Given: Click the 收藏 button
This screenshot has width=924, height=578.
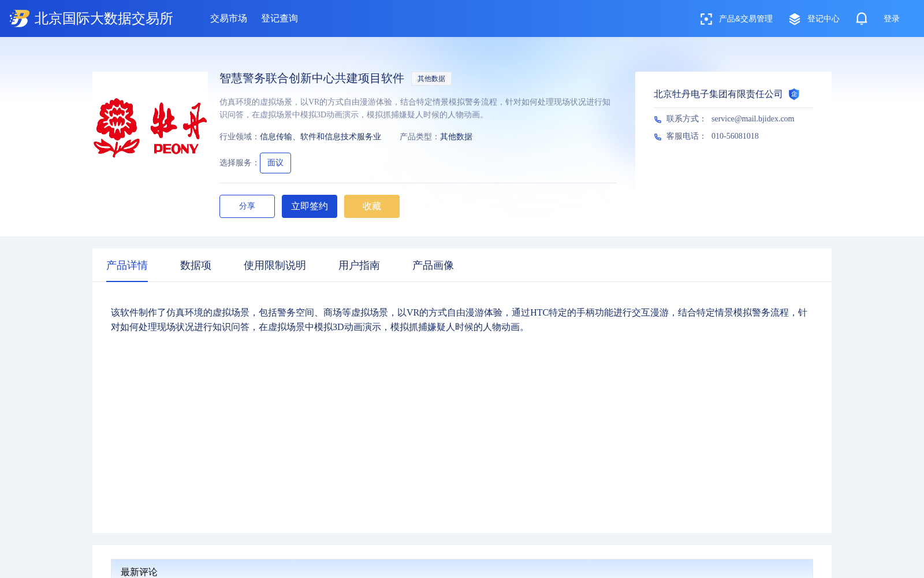Looking at the screenshot, I should (372, 206).
